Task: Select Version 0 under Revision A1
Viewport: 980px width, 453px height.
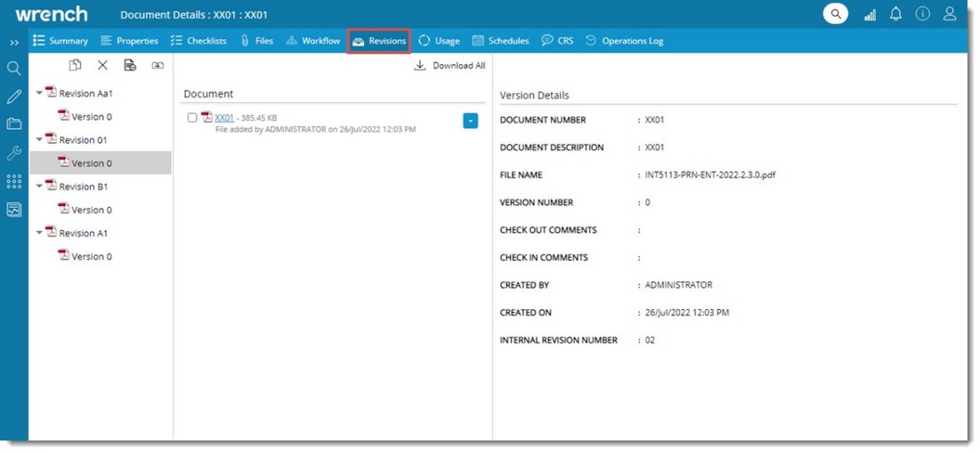Action: [91, 256]
